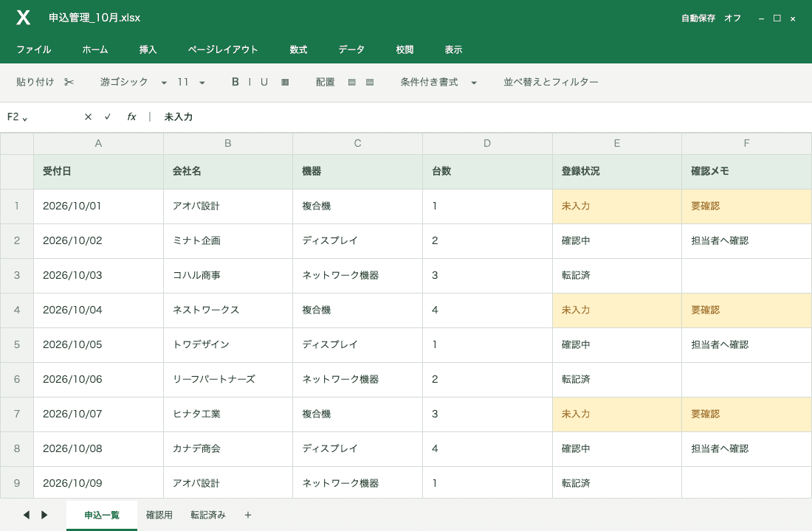
Task: Select 未入力 cell in row 4
Action: coord(617,310)
